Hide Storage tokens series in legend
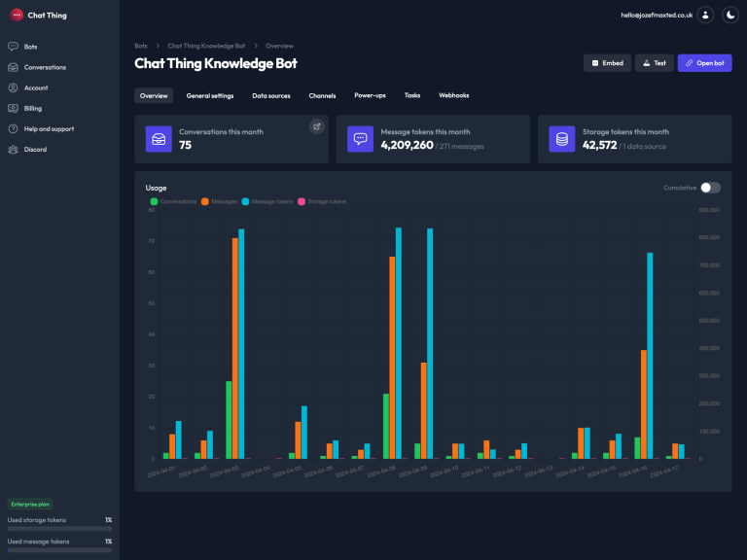The image size is (747, 560). click(x=322, y=201)
